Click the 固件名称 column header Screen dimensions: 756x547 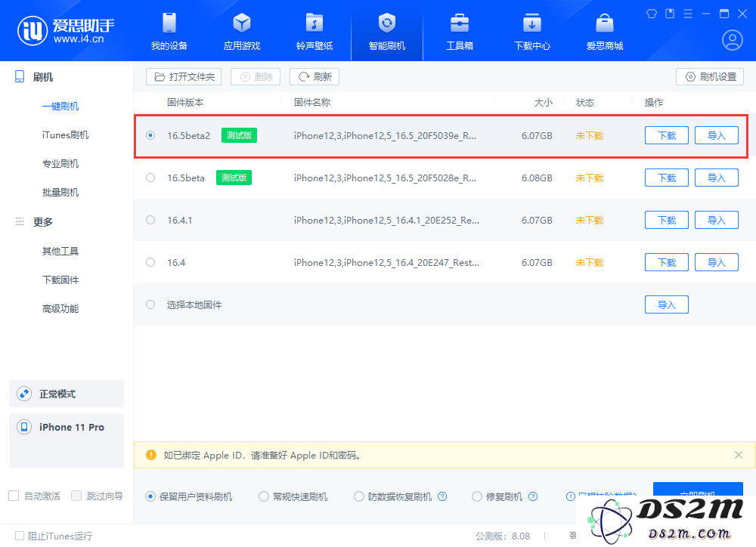(x=312, y=102)
